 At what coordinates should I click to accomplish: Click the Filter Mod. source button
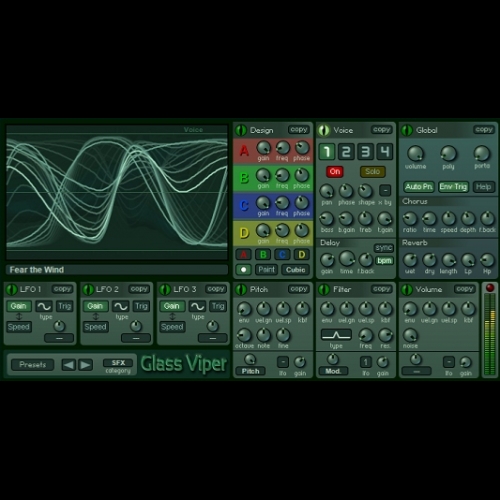tap(333, 371)
